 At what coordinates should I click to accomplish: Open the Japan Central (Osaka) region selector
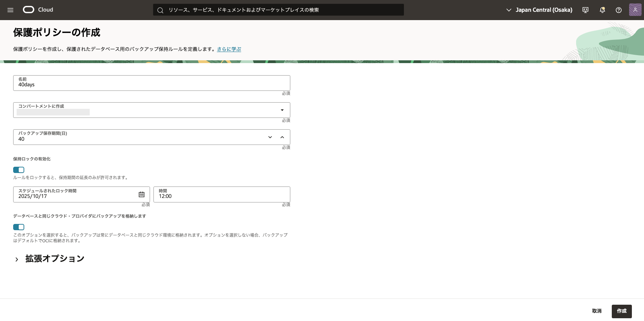click(539, 10)
